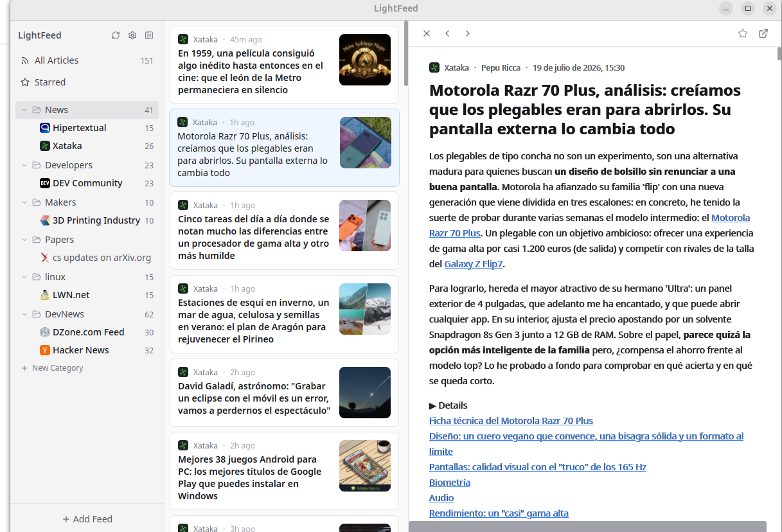Viewport: 782px width, 532px height.
Task: Star the current article
Action: [743, 33]
